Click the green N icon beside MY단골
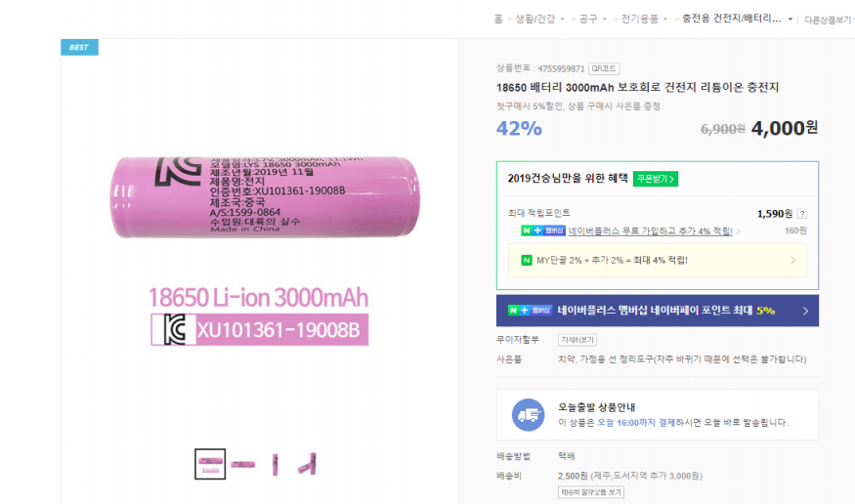The width and height of the screenshot is (855, 504). coord(527,261)
